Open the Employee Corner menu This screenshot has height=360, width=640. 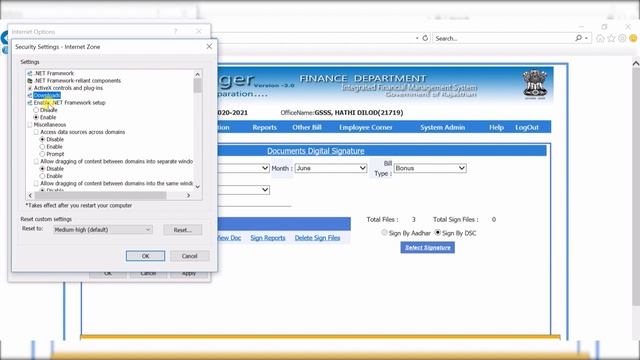(366, 127)
